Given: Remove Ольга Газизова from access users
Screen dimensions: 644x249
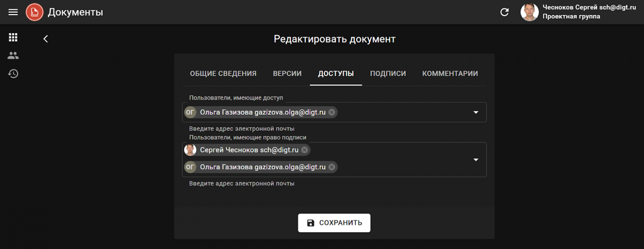Looking at the screenshot, I should (333, 112).
